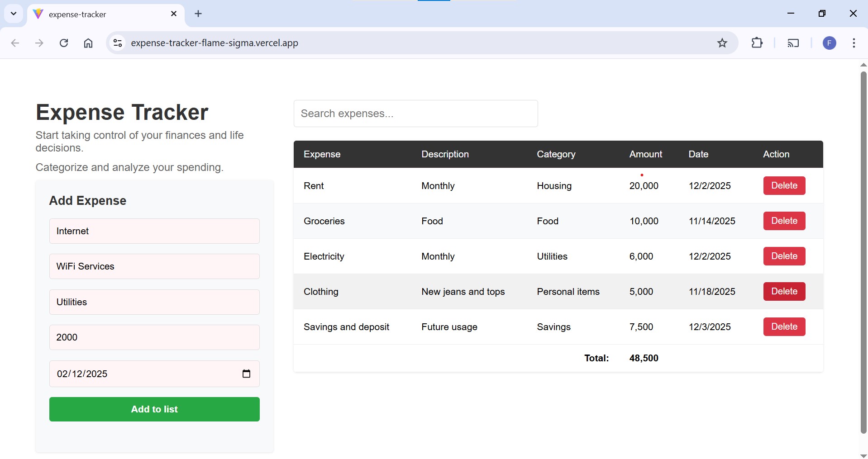Select the Groceries expense name cell

324,221
